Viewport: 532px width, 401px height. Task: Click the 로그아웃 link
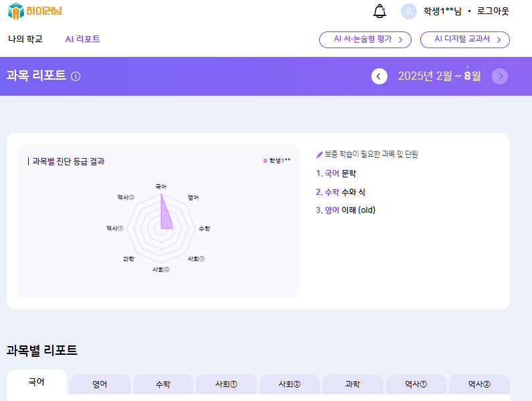coord(493,11)
